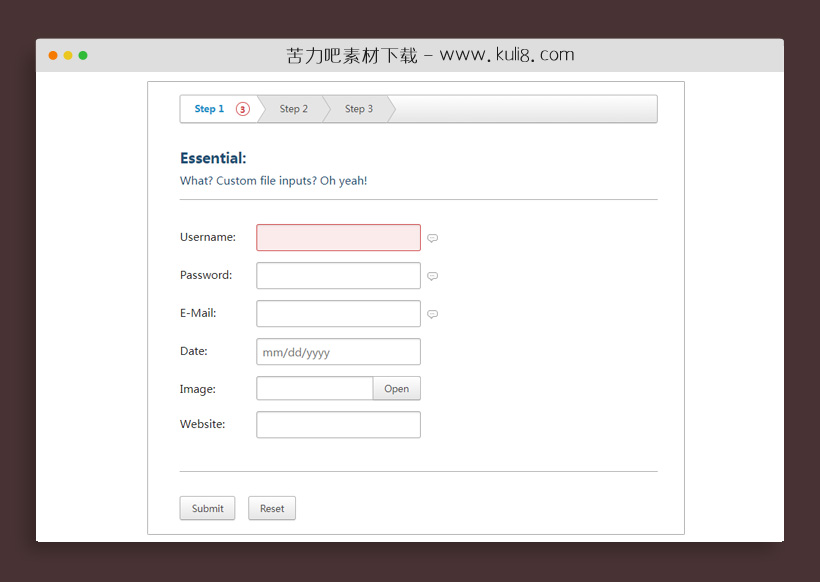Click the speech bubble icon beside Password

pos(432,276)
